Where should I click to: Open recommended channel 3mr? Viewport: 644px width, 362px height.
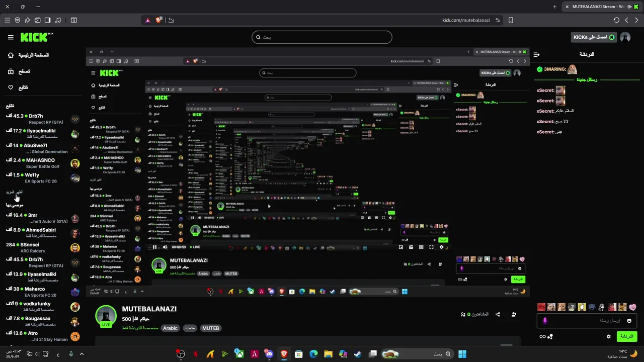coord(42,218)
